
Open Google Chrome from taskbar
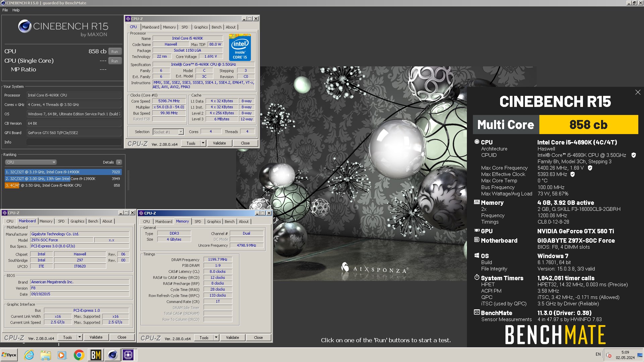[79, 355]
